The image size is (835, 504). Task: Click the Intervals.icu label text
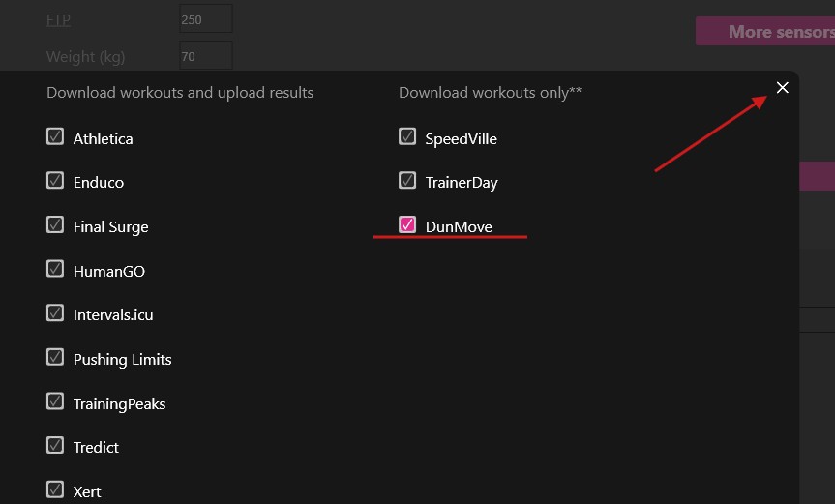[113, 315]
